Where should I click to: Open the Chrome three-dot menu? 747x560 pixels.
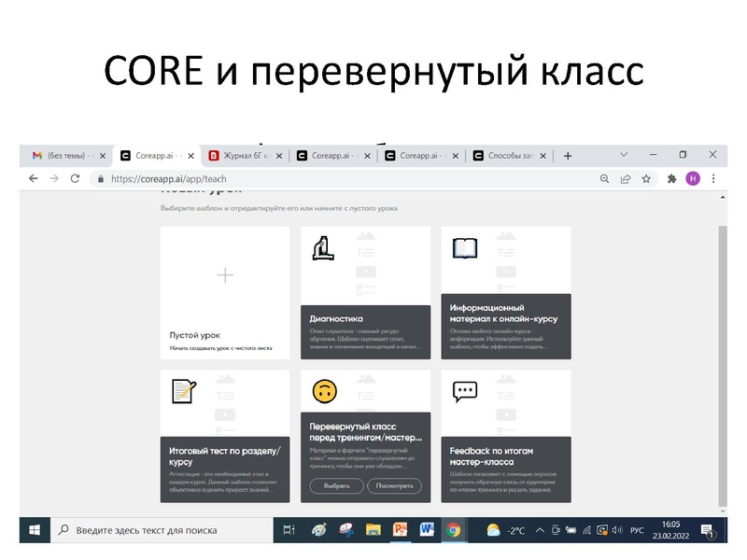(x=713, y=177)
